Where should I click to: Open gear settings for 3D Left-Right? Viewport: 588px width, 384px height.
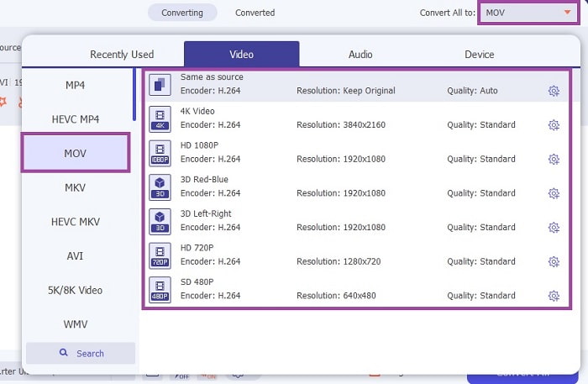[x=554, y=228]
